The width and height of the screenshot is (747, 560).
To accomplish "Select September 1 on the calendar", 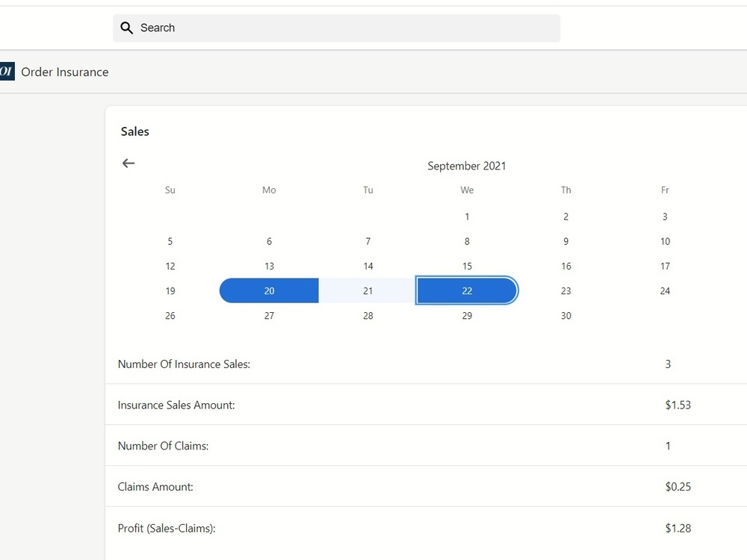I will [467, 217].
